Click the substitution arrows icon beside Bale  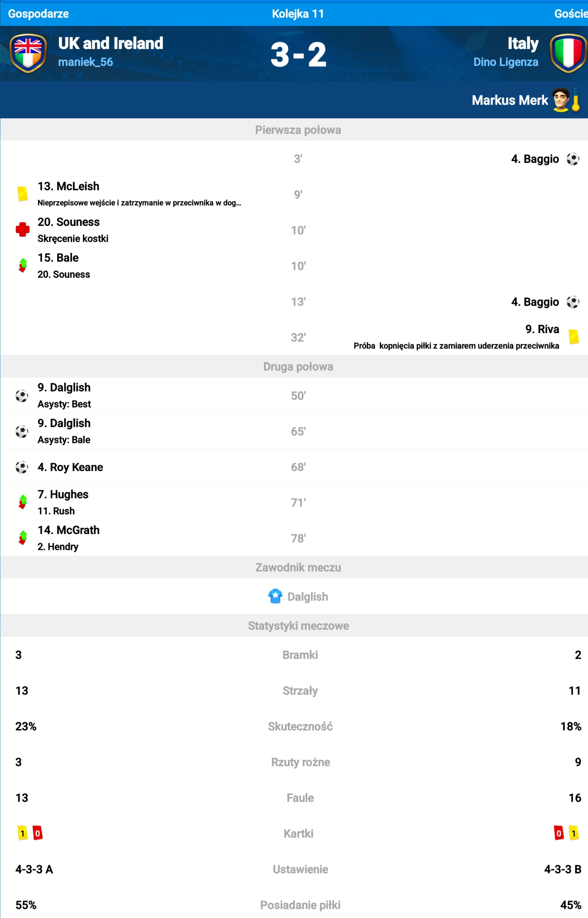pyautogui.click(x=23, y=265)
